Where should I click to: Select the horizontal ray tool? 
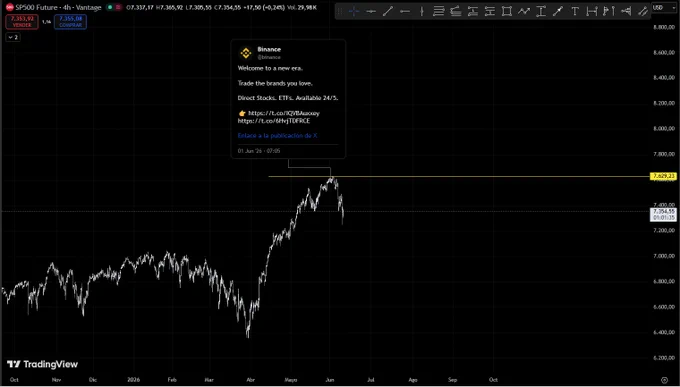pyautogui.click(x=405, y=12)
